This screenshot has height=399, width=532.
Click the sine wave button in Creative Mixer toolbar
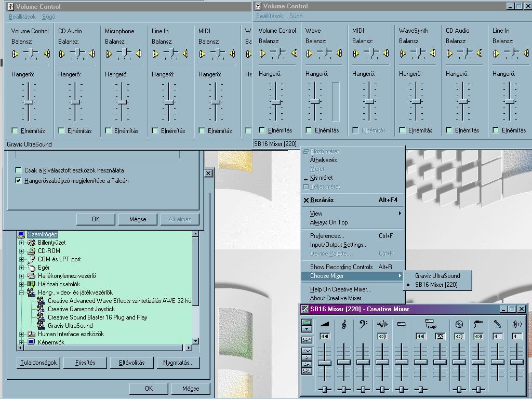pyautogui.click(x=307, y=351)
